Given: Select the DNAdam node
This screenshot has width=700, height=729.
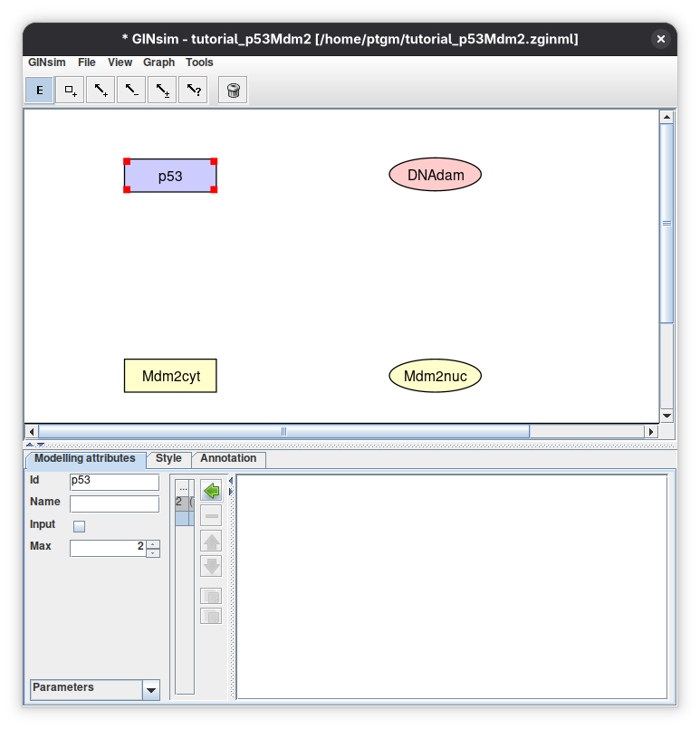Looking at the screenshot, I should [x=435, y=175].
